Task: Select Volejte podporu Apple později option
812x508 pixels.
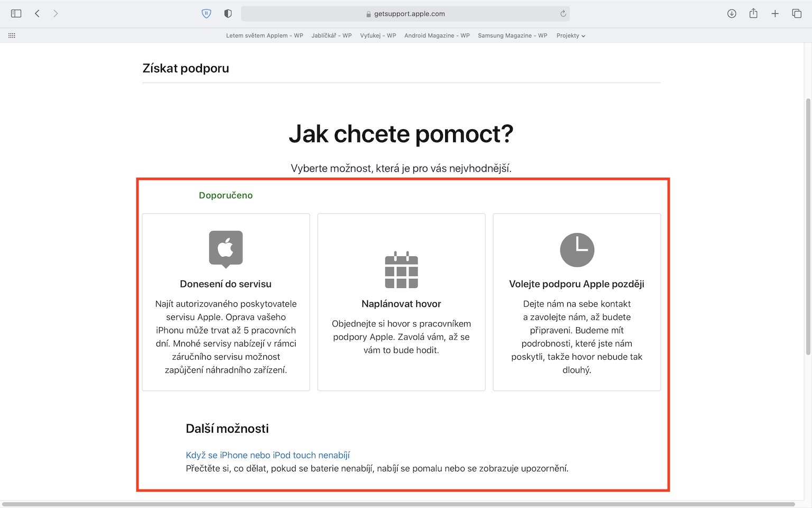Action: 577,302
